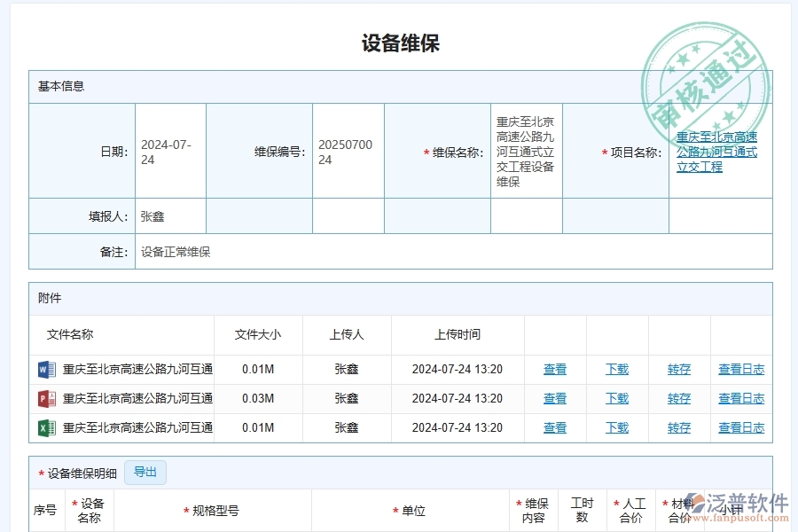Viewport: 798px width, 532px height.
Task: Click the 导出 export button
Action: (145, 473)
